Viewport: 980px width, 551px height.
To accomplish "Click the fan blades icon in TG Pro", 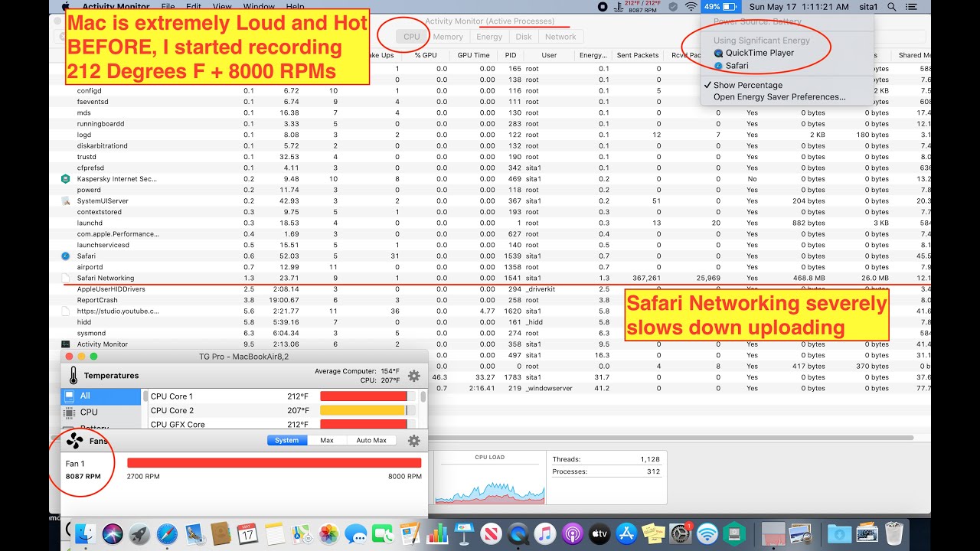I will [x=74, y=441].
